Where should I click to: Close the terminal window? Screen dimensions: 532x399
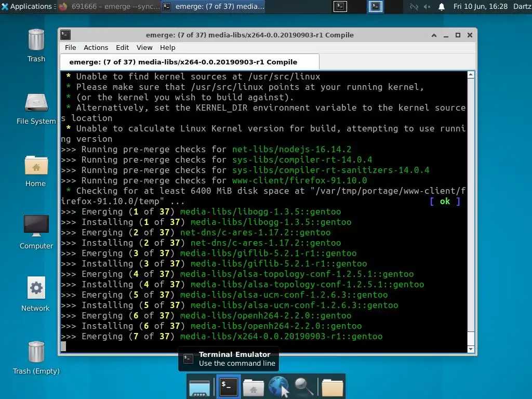(470, 35)
